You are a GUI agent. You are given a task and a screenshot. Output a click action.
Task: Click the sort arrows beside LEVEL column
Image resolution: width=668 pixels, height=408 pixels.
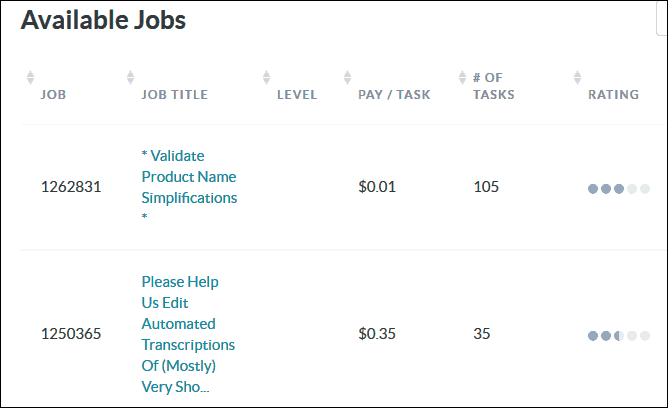tap(266, 78)
